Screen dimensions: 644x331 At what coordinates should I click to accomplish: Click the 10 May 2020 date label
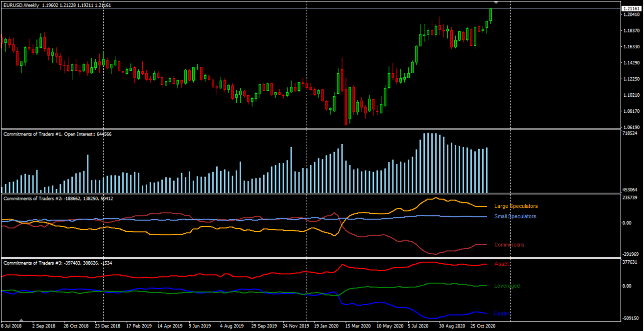(389, 326)
